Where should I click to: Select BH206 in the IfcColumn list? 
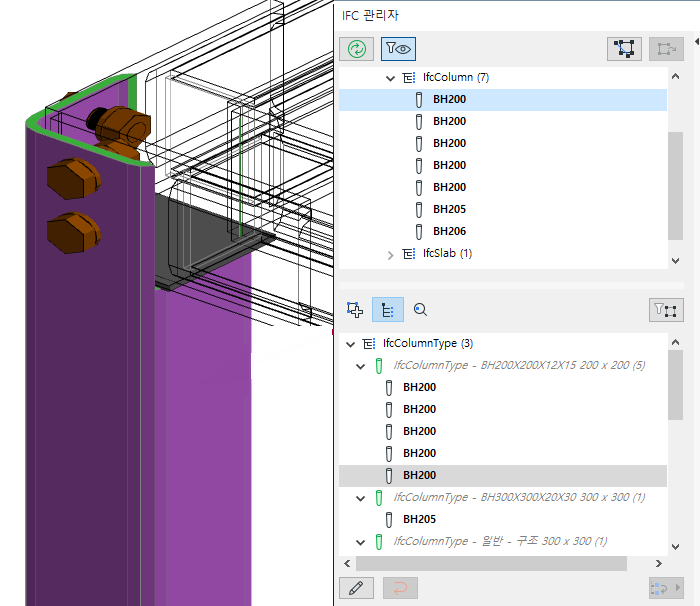coord(449,231)
